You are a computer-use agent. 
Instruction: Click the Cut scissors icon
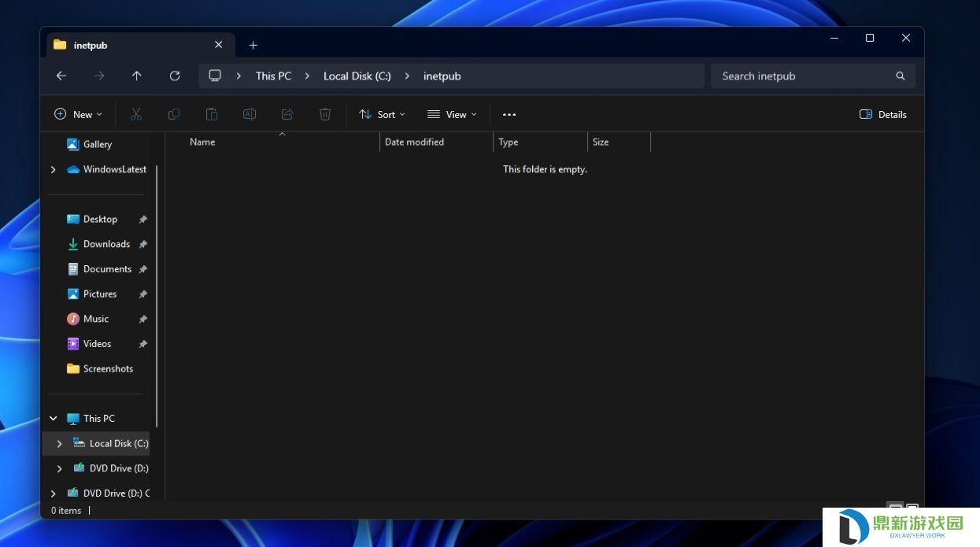[x=136, y=114]
